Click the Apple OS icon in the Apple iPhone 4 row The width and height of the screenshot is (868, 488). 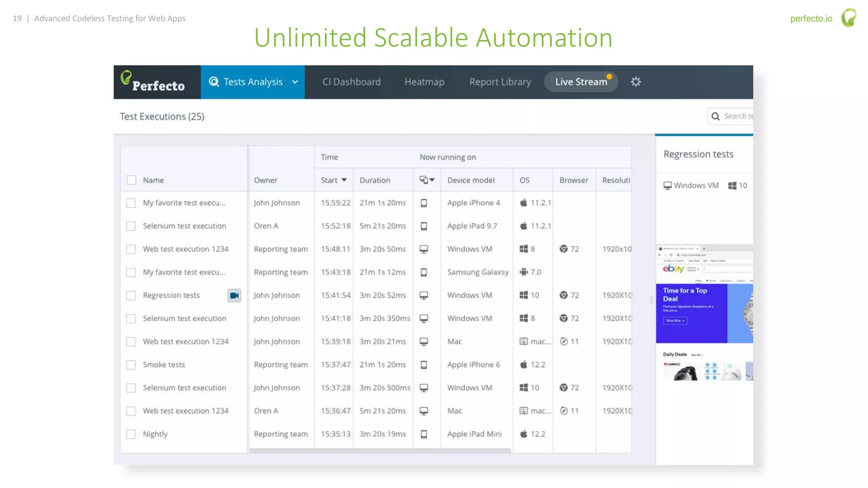524,202
